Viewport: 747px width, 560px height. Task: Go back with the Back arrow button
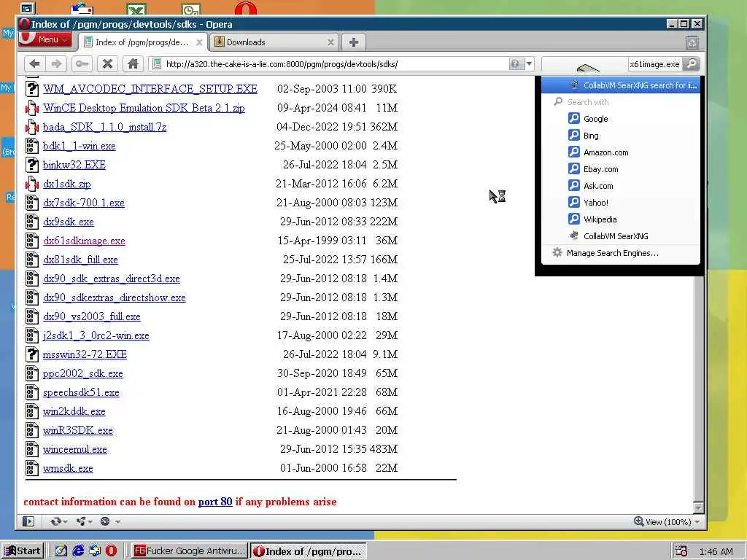(x=34, y=64)
